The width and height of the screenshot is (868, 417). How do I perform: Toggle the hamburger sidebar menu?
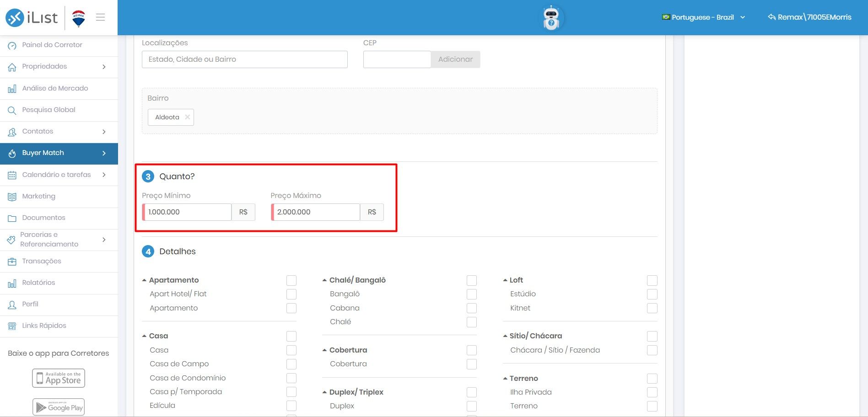click(x=101, y=17)
